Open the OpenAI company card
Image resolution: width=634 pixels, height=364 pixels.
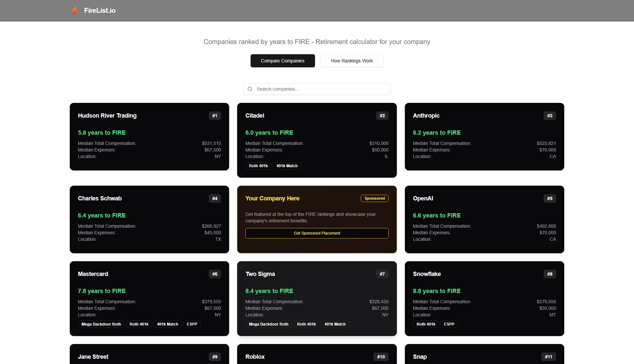tap(484, 219)
